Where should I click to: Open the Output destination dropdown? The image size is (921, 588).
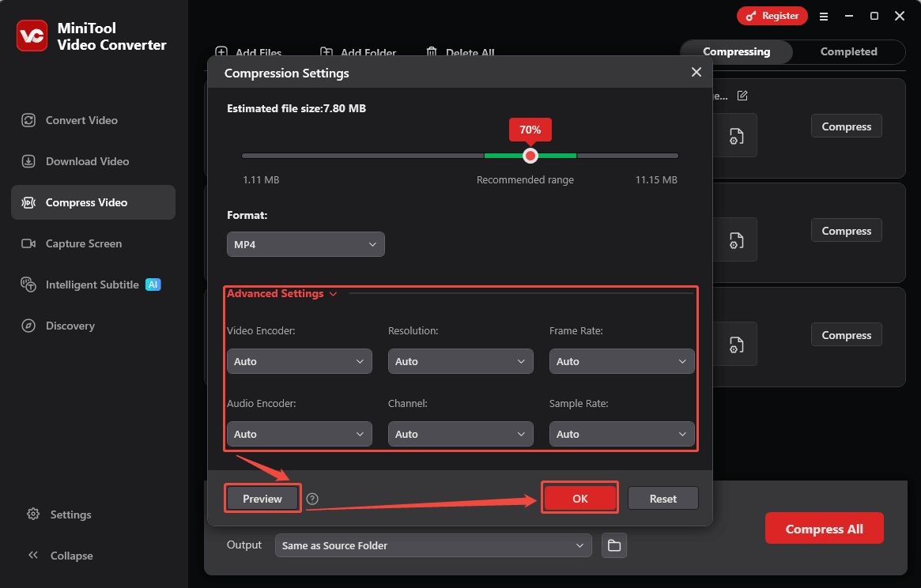(433, 545)
